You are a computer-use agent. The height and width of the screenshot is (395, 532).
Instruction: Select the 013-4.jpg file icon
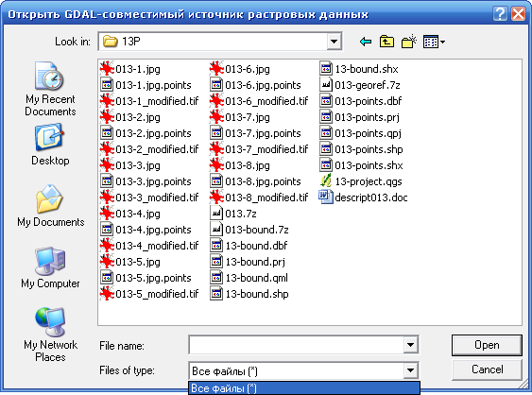[107, 214]
